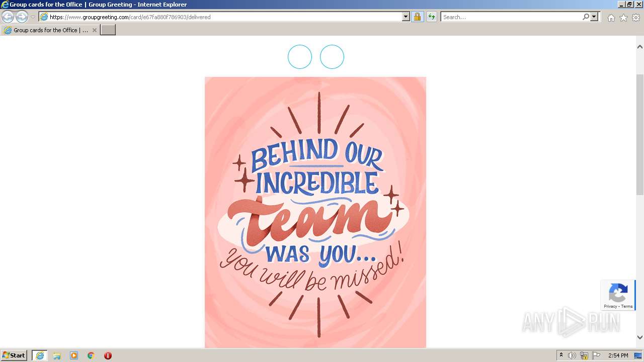Click the reCAPTCHA logo badge
The height and width of the screenshot is (362, 644).
point(618,293)
